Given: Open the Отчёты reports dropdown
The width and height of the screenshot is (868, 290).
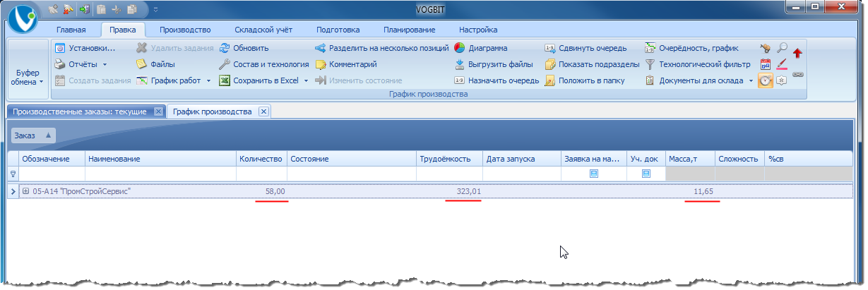Looking at the screenshot, I should 81,64.
